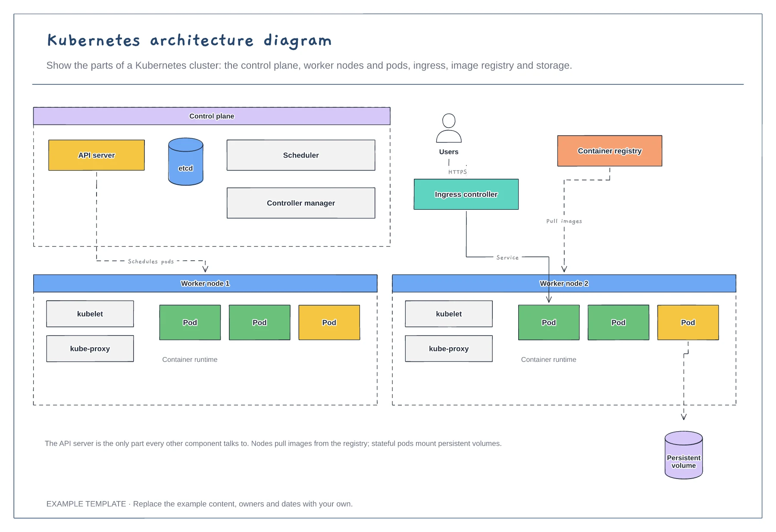Click the 'Schedules pods' connector label
The width and height of the screenshot is (776, 532).
tap(151, 261)
